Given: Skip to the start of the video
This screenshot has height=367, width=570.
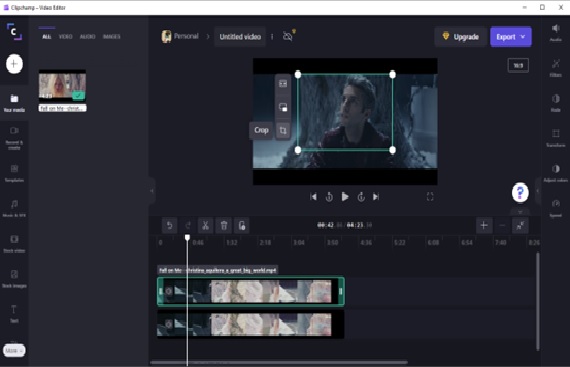Looking at the screenshot, I should [x=313, y=197].
